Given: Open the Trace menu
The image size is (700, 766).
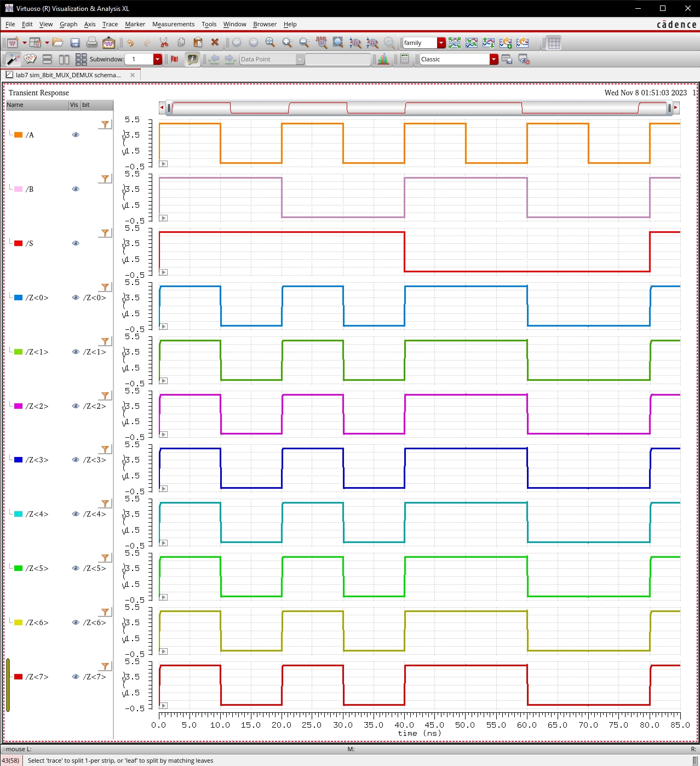Looking at the screenshot, I should (110, 24).
